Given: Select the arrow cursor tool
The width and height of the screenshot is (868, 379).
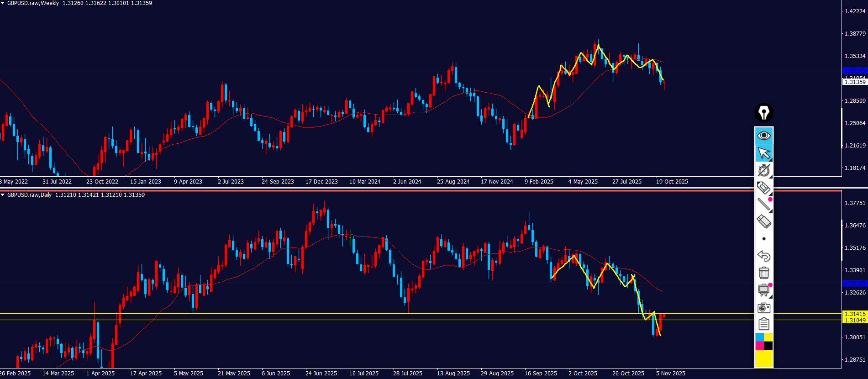Looking at the screenshot, I should 764,153.
